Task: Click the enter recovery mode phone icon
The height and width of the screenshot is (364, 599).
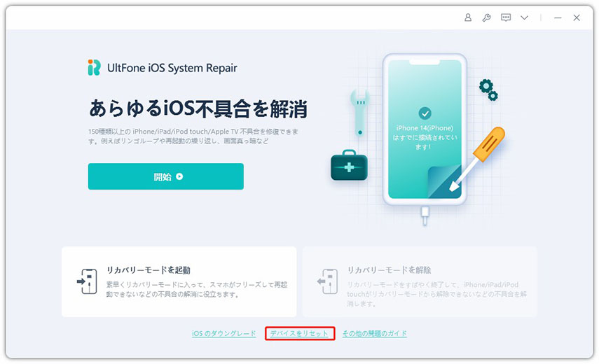Action: (87, 281)
